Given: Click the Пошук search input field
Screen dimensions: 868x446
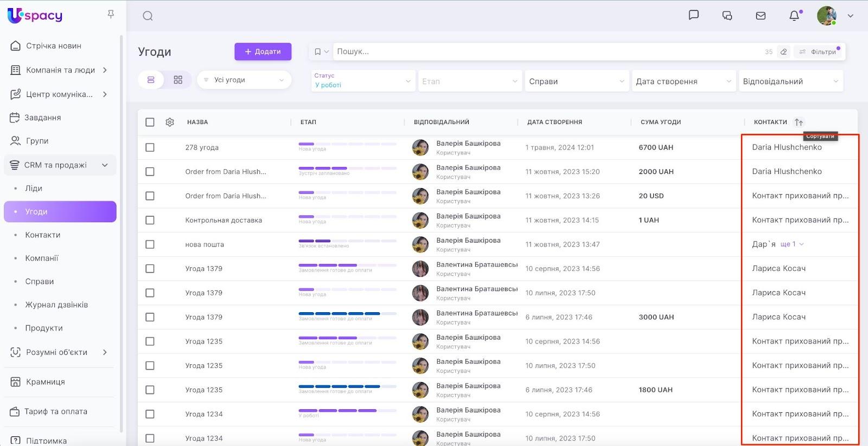Looking at the screenshot, I should (542, 51).
